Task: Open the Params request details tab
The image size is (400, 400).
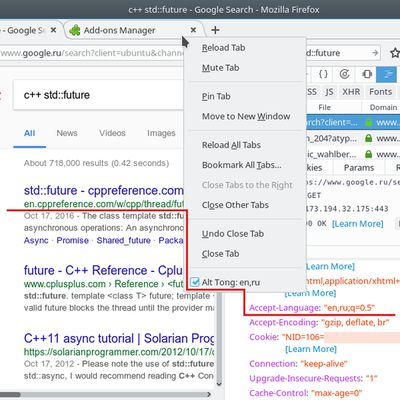Action: (359, 168)
